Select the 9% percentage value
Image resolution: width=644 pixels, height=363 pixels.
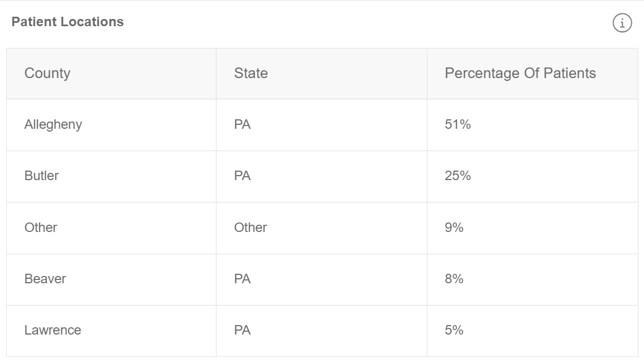pos(454,228)
